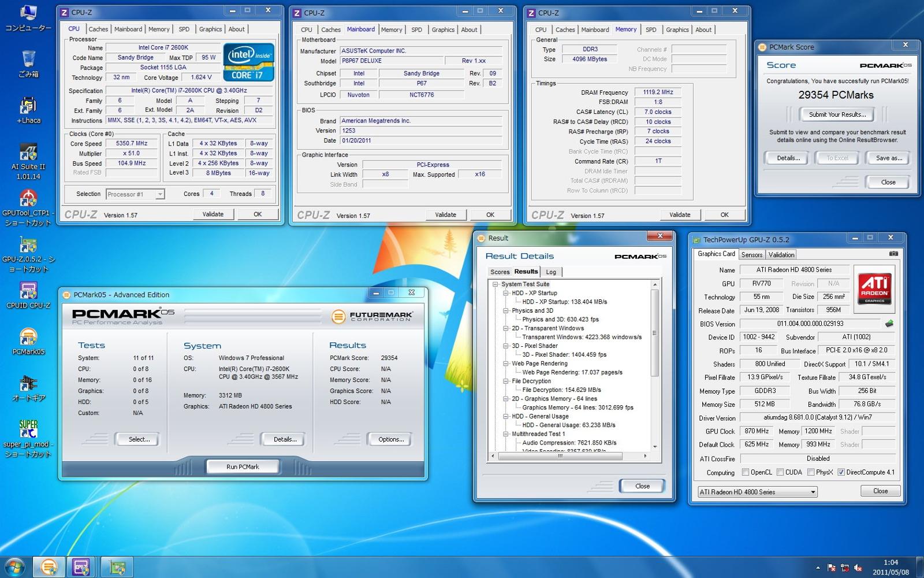This screenshot has width=924, height=578.
Task: Collapse Web Page Rendering node
Action: point(505,364)
